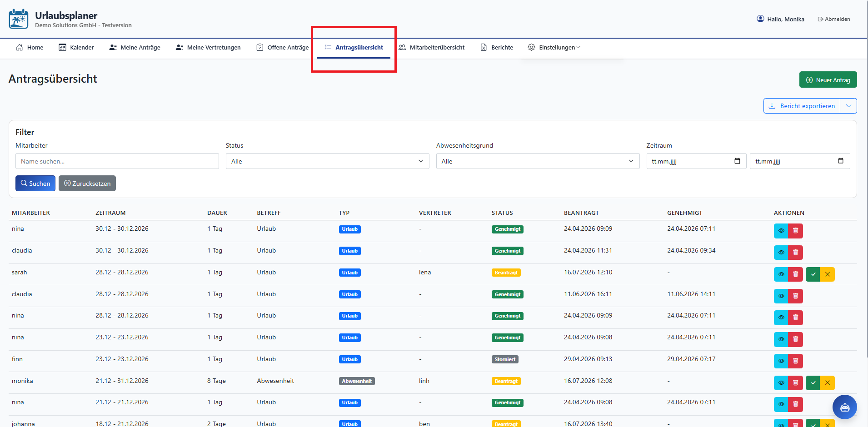Expand export options arrow beside Bericht exportieren

click(x=848, y=106)
